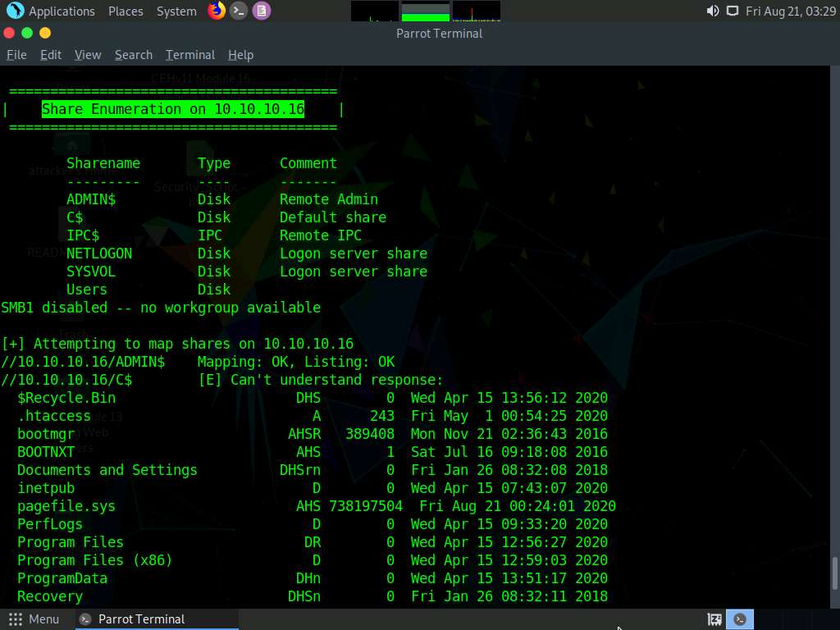Open the purple text editor launcher
This screenshot has height=630, width=840.
[262, 11]
